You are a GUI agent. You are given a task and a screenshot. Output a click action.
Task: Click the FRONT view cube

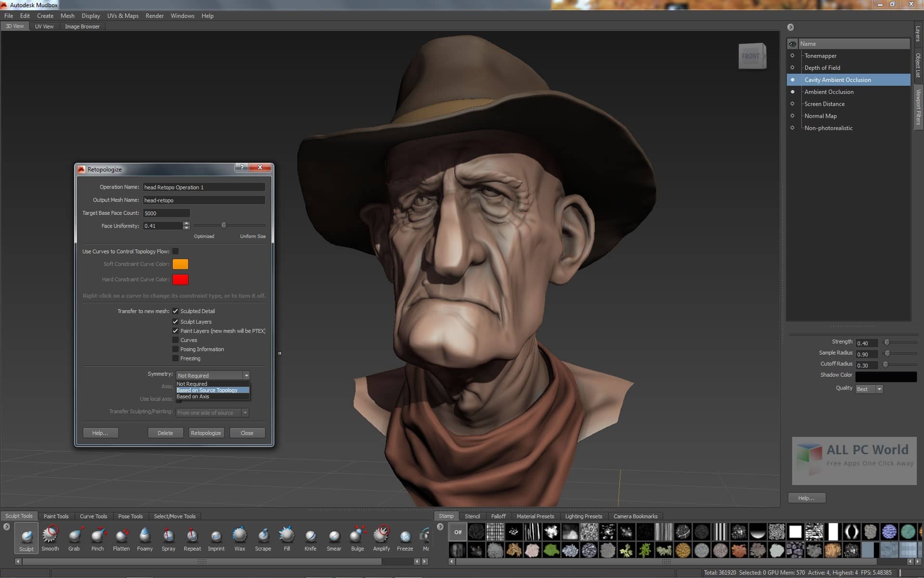click(752, 56)
